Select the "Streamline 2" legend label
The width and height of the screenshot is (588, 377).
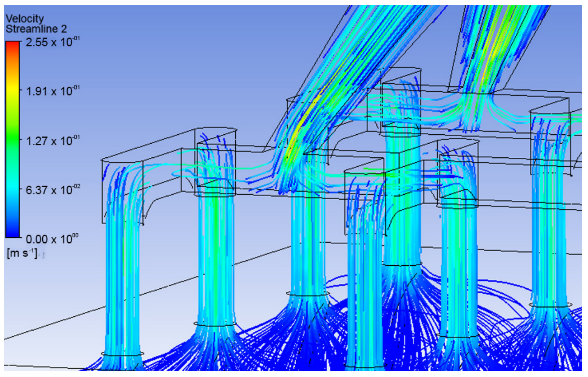pyautogui.click(x=36, y=29)
